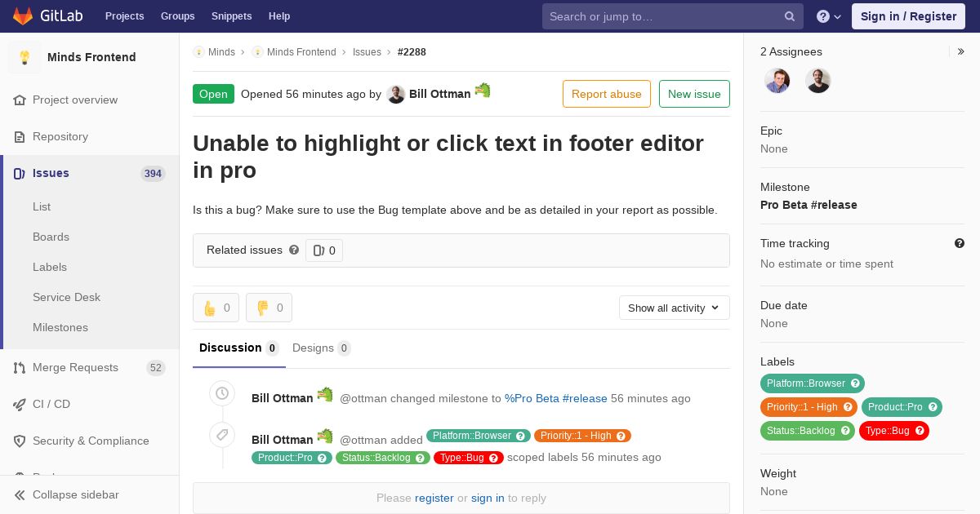
Task: Switch to the Designs tab
Action: [321, 348]
